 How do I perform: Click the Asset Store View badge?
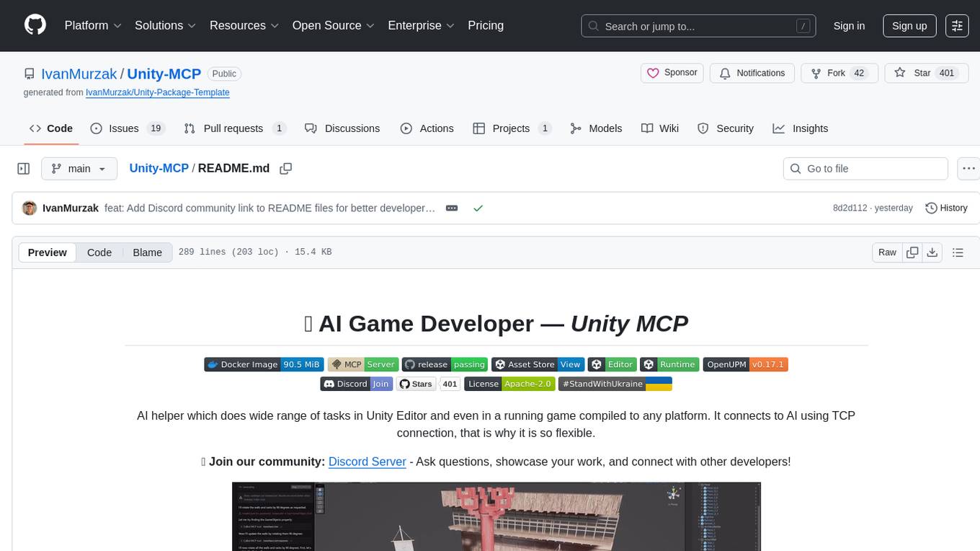tap(538, 364)
